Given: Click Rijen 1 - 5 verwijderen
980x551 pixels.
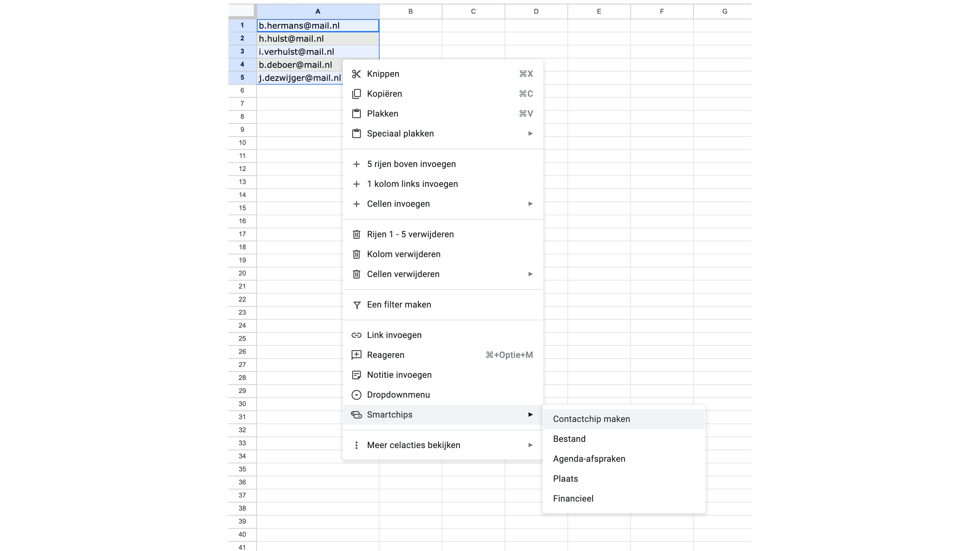Looking at the screenshot, I should 410,234.
